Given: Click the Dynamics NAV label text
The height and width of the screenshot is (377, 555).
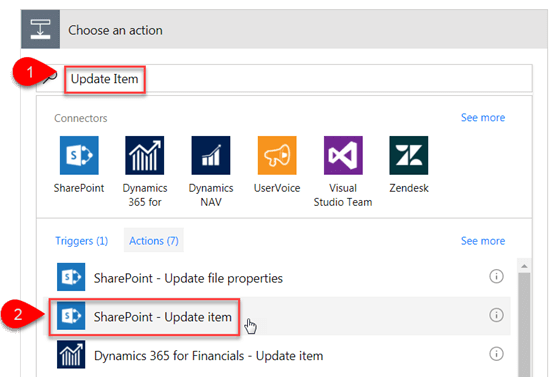Looking at the screenshot, I should click(x=211, y=195).
